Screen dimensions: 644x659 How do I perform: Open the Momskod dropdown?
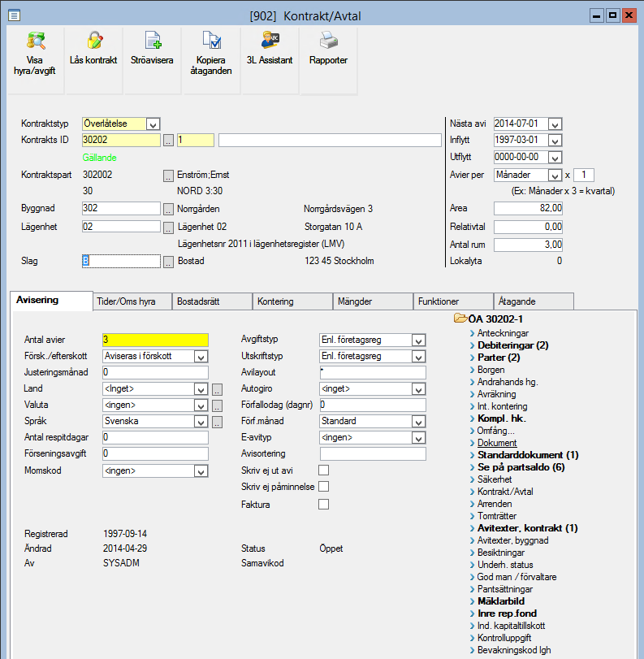pos(201,471)
